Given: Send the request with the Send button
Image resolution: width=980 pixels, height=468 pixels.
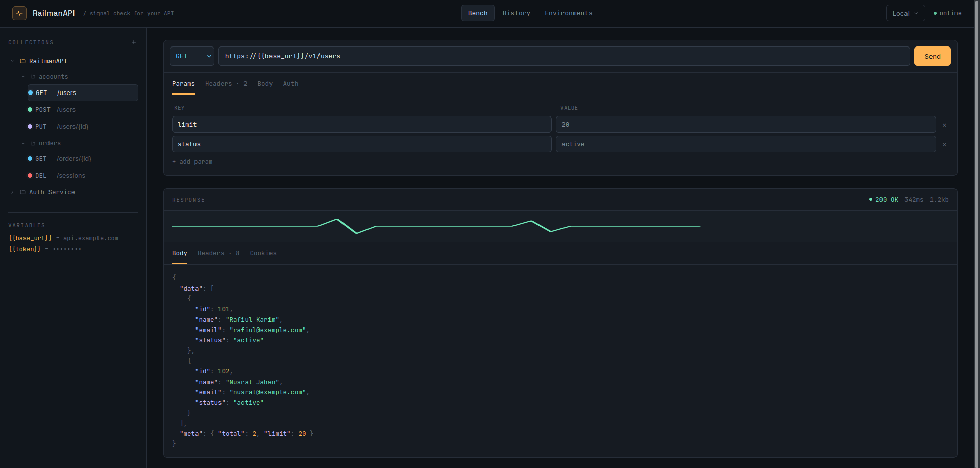Looking at the screenshot, I should (932, 56).
